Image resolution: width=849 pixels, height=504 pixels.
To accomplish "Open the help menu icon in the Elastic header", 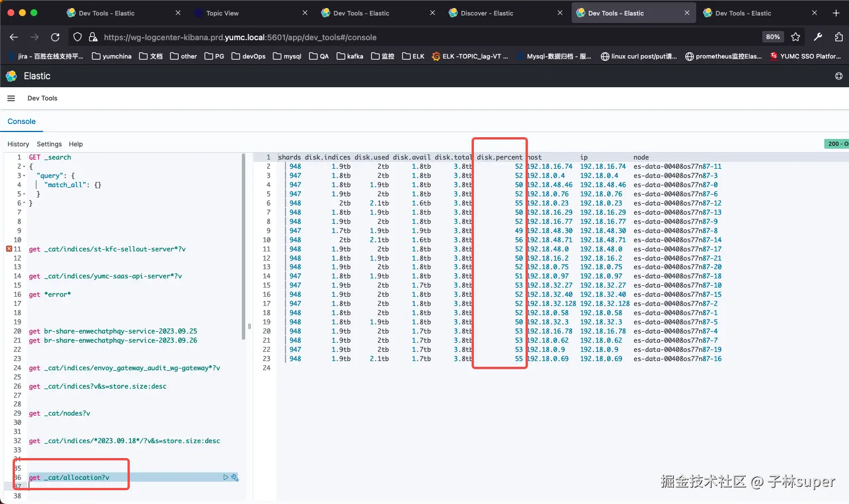I will click(x=839, y=76).
